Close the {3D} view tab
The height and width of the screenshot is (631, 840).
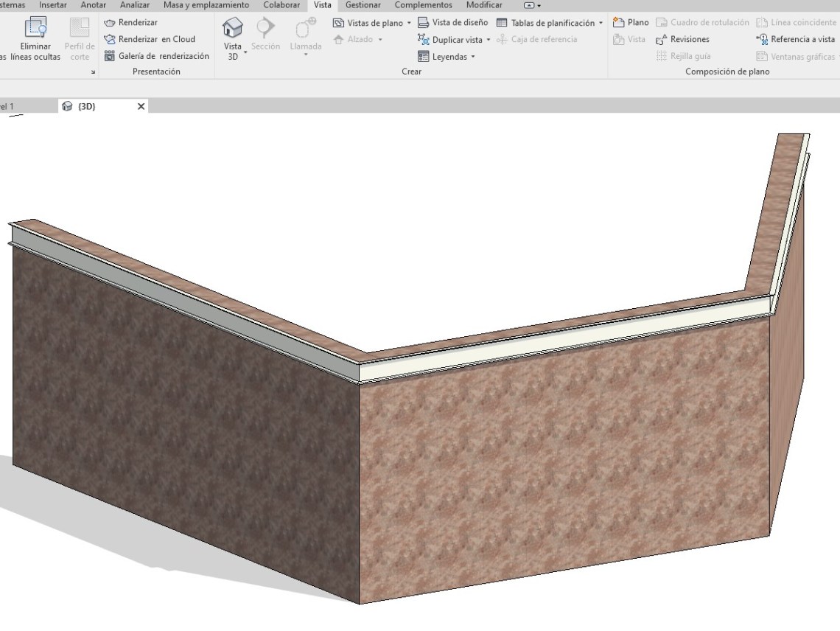click(x=141, y=106)
